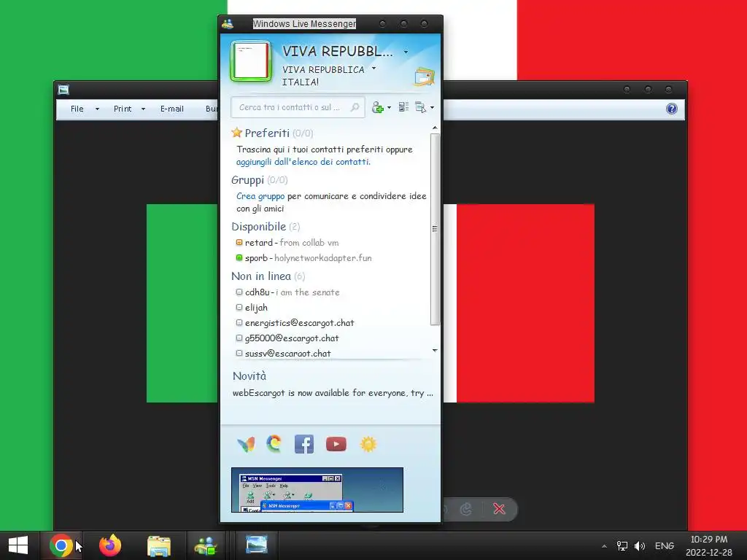Viewport: 747px width, 560px height.
Task: Click the photo viewer taskbar icon
Action: (256, 545)
